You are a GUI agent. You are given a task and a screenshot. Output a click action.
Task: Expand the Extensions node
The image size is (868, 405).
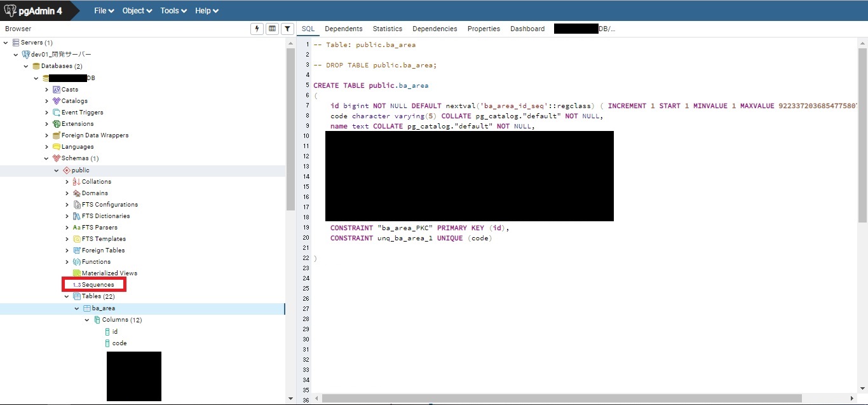[46, 124]
